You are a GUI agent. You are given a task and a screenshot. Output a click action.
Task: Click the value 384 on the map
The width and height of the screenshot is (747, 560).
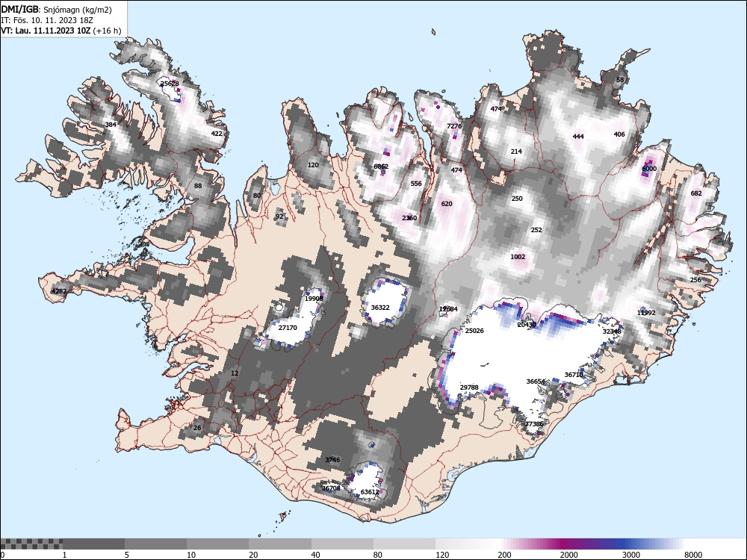[111, 125]
